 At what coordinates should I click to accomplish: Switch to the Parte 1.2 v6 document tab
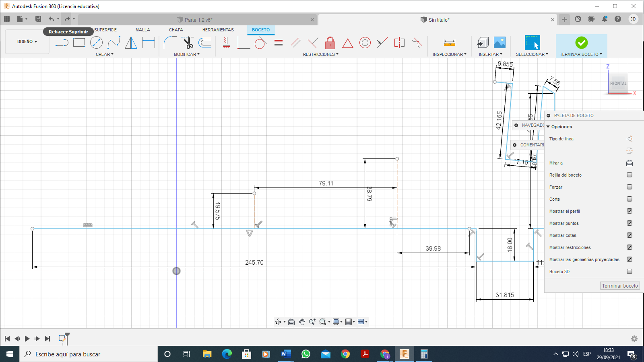tap(198, 20)
